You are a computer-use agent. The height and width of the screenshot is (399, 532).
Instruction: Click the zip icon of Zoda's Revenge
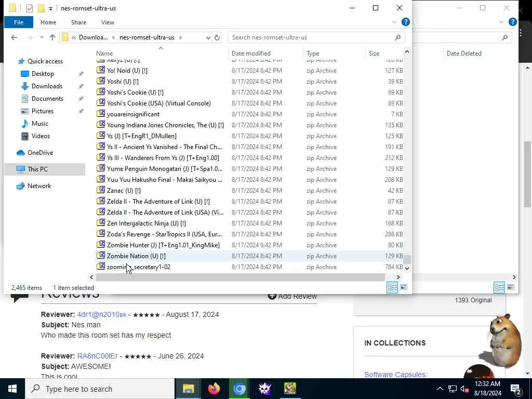(101, 234)
